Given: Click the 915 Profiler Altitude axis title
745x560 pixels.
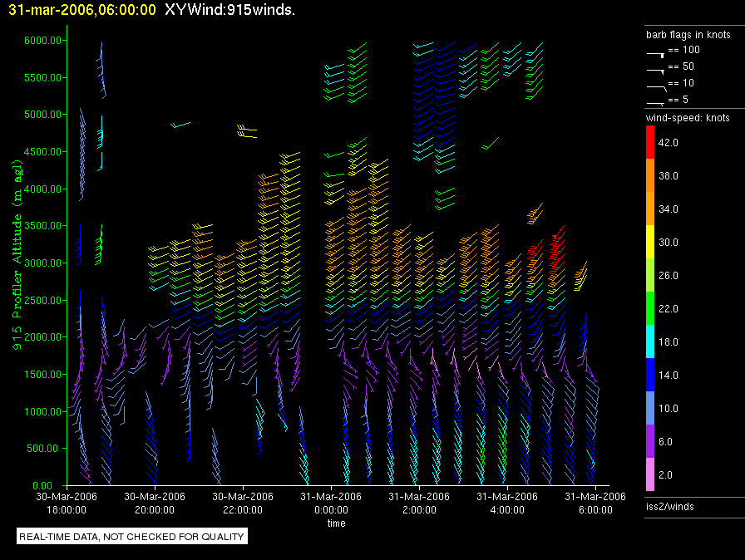Looking at the screenshot, I should click(17, 255).
